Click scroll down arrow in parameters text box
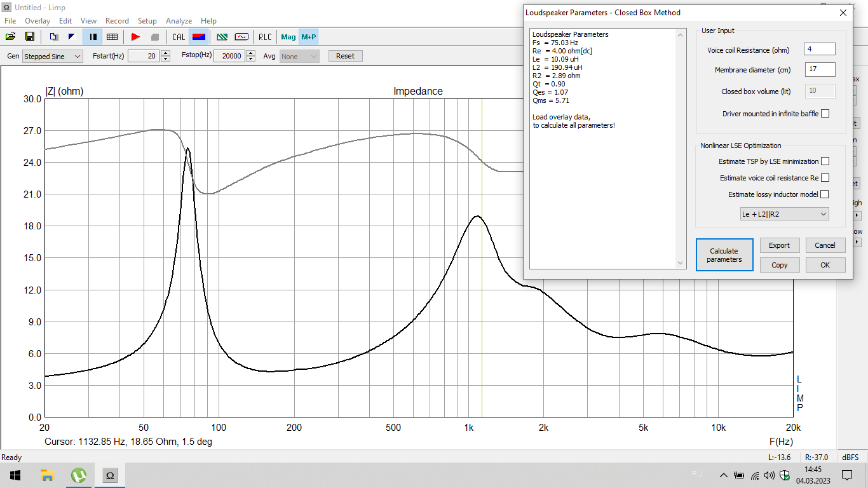Screen dimensions: 868x488 click(681, 262)
